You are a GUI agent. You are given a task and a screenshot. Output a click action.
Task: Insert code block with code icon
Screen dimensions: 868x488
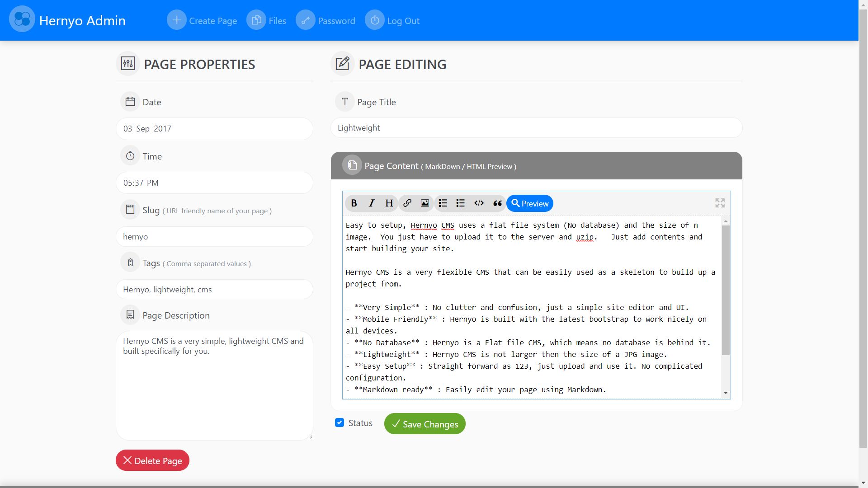(479, 203)
